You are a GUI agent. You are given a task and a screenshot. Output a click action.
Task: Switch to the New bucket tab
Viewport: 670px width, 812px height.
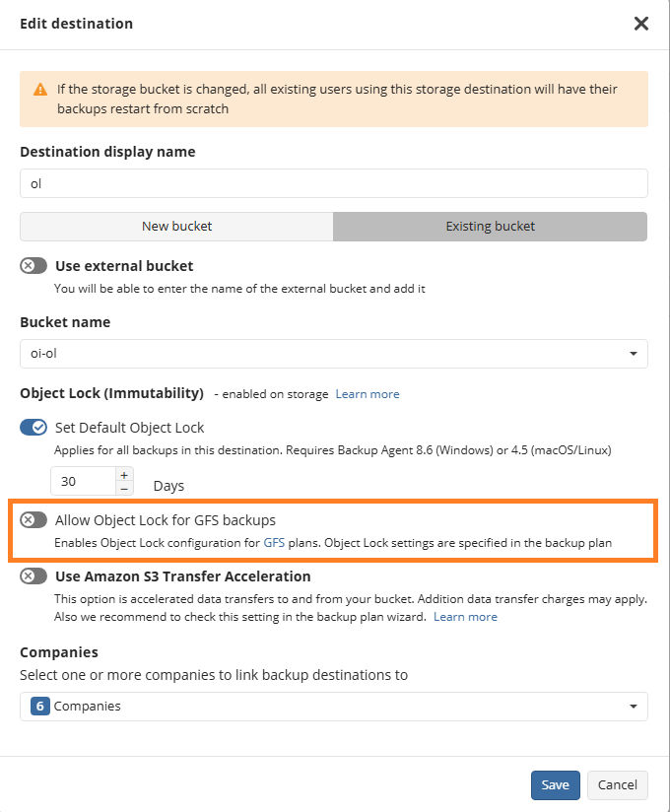pos(177,227)
